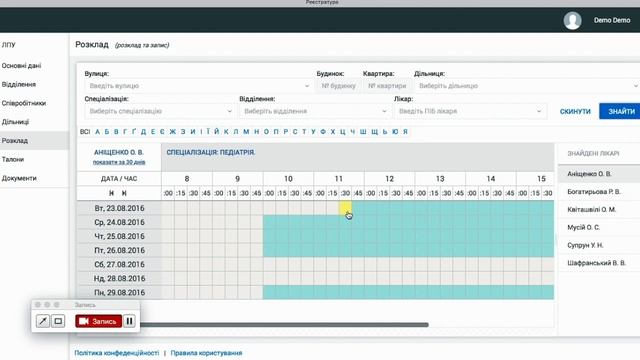Click the показати за 20 днів link
This screenshot has width=640, height=360.
click(119, 162)
